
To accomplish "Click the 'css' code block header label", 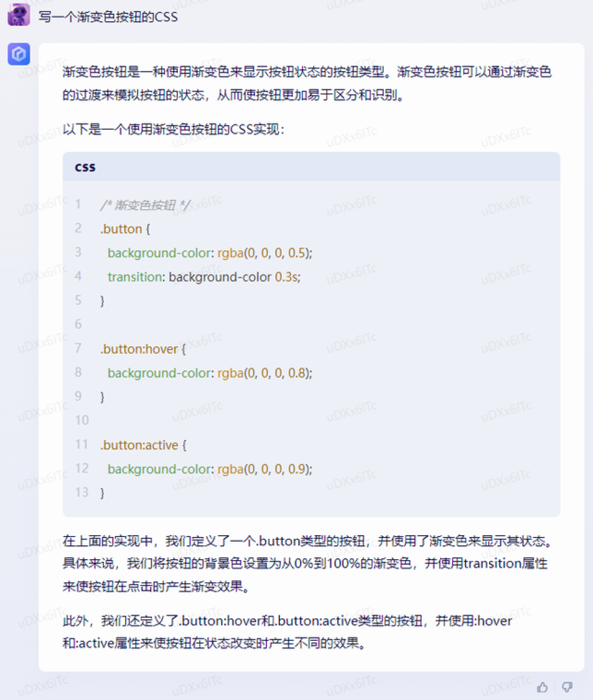I will click(85, 167).
